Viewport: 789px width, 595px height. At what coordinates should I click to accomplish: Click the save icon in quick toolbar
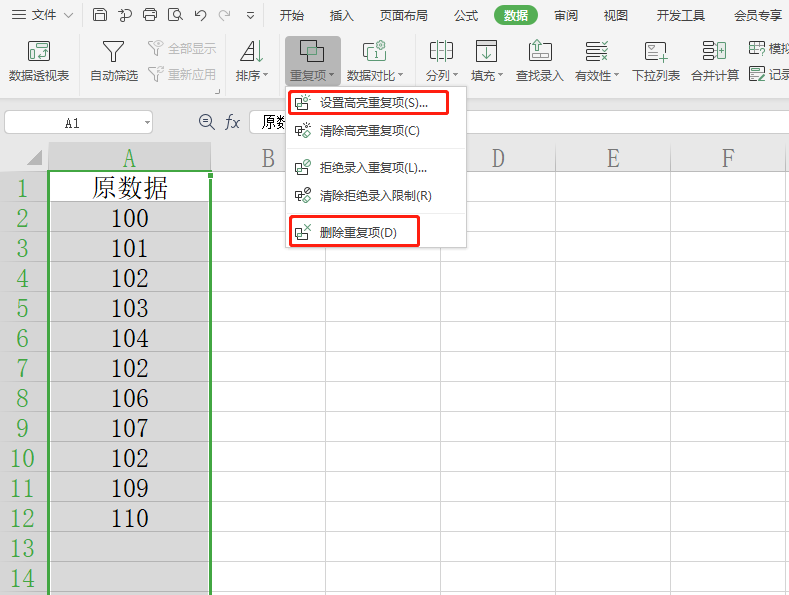pyautogui.click(x=100, y=15)
